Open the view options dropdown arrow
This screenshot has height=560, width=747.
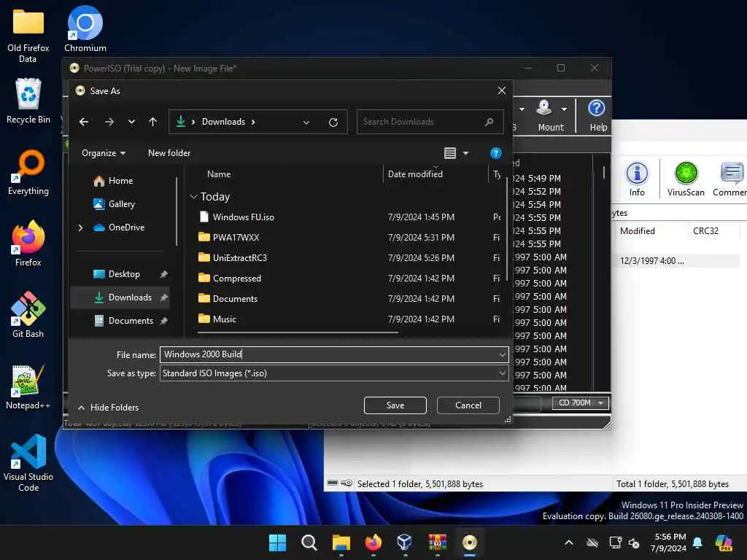pos(466,153)
